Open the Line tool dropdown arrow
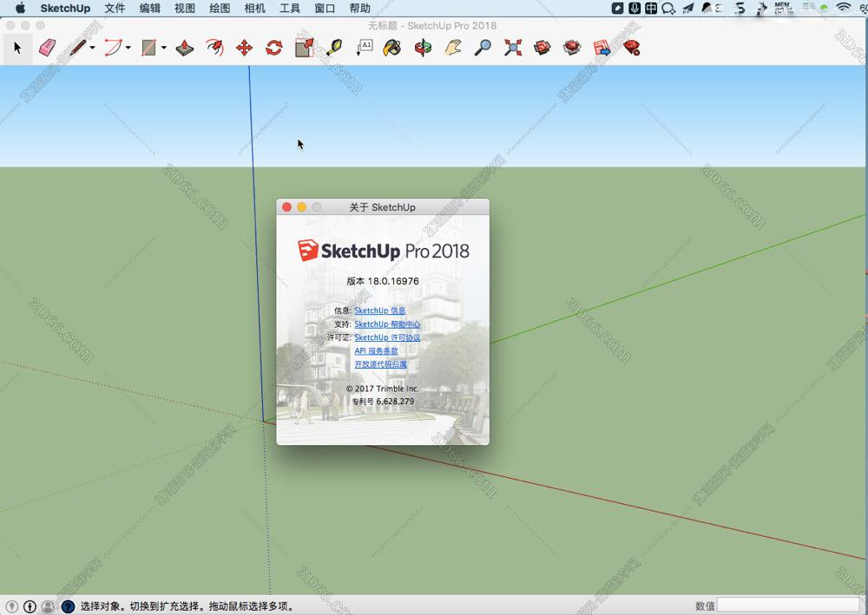This screenshot has height=615, width=868. pos(93,48)
